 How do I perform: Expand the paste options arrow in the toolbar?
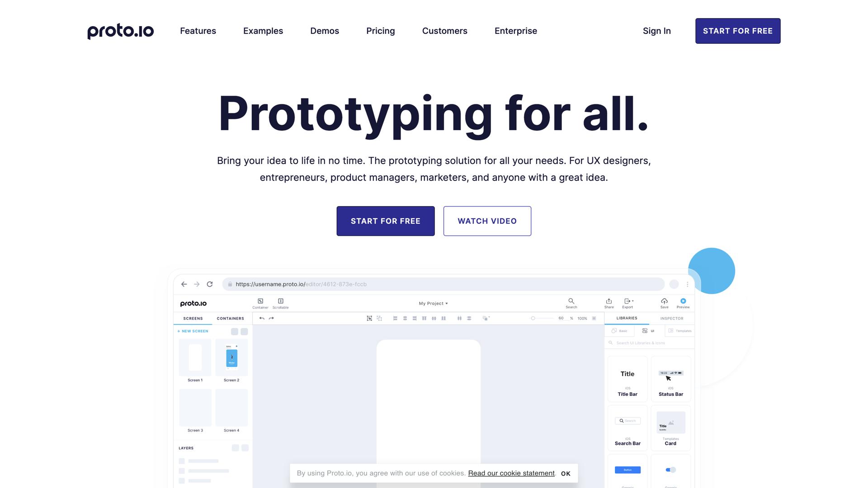489,318
